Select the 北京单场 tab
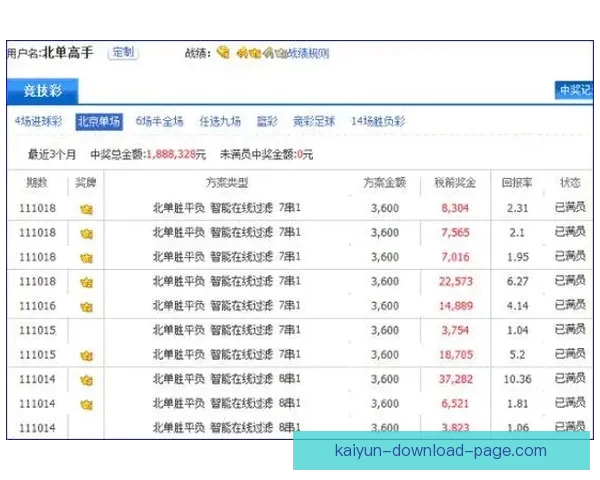The height and width of the screenshot is (480, 600). click(x=99, y=122)
